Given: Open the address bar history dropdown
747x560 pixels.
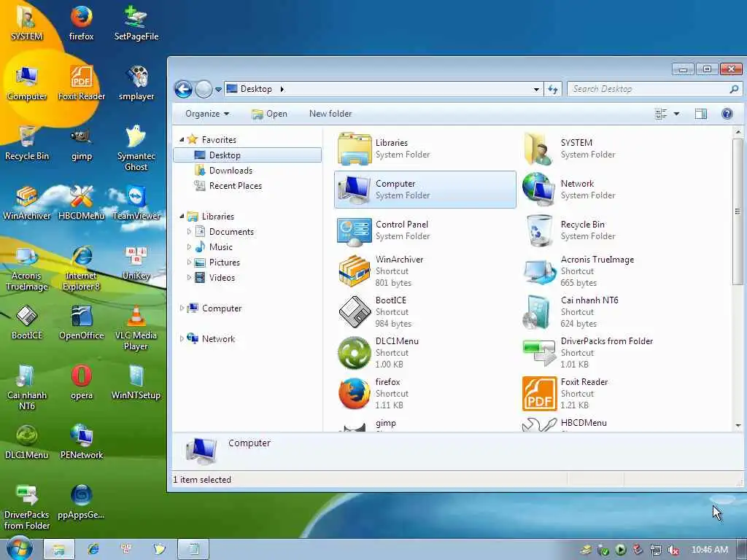Looking at the screenshot, I should coord(536,89).
